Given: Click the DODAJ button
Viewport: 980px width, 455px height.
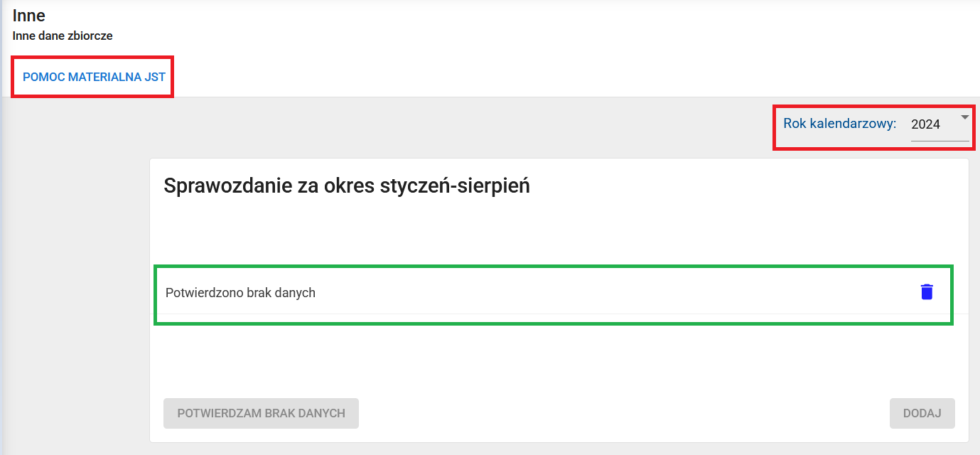Looking at the screenshot, I should (922, 413).
